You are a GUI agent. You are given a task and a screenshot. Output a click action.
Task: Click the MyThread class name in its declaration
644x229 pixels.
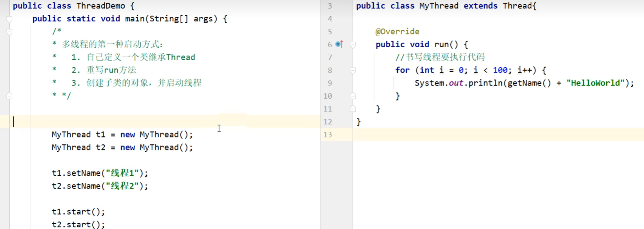438,6
